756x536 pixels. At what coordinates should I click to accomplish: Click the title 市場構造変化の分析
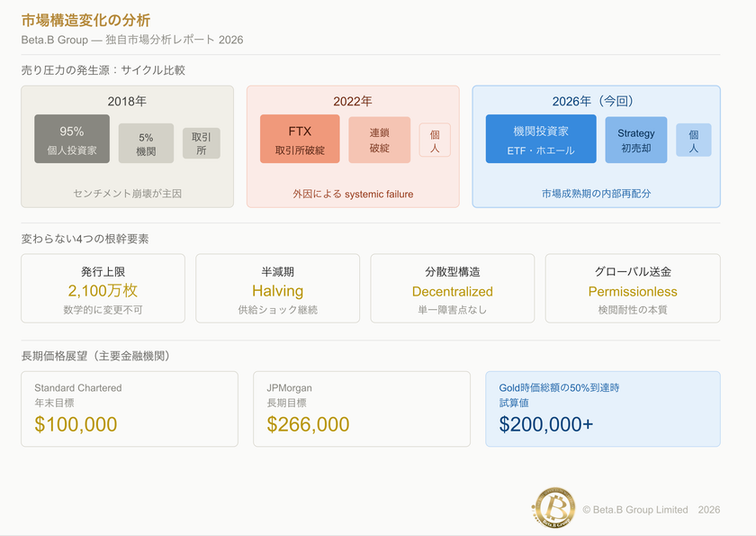pos(85,20)
